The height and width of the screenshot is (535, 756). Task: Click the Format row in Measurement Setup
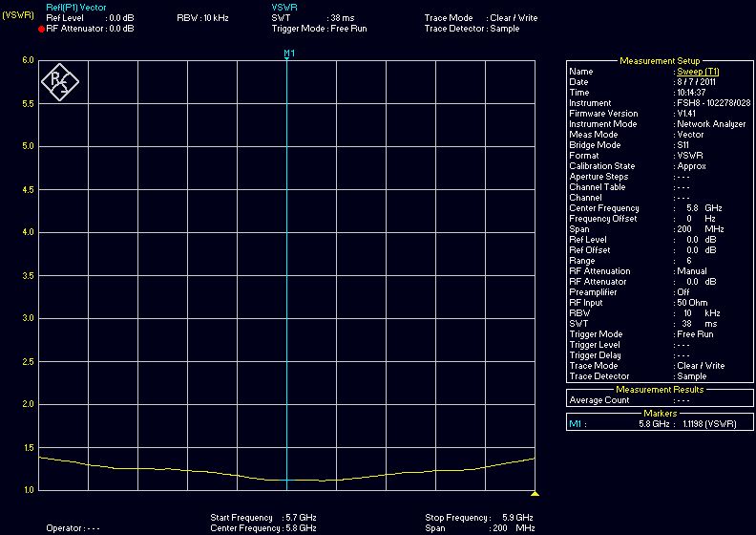[x=660, y=156]
